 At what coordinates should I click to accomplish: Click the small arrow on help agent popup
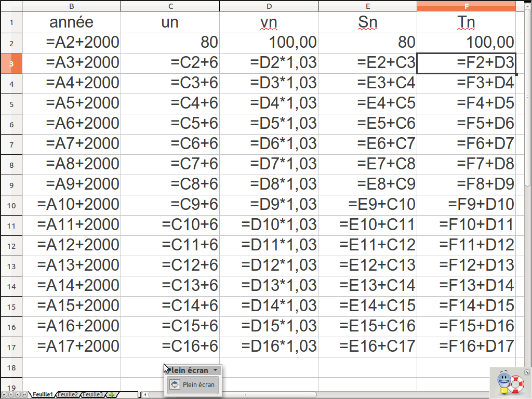pos(527,372)
